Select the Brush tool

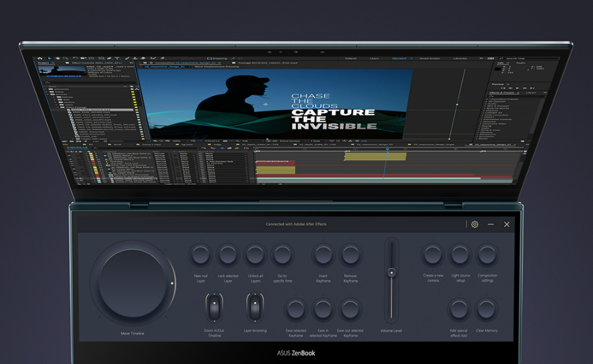127,58
